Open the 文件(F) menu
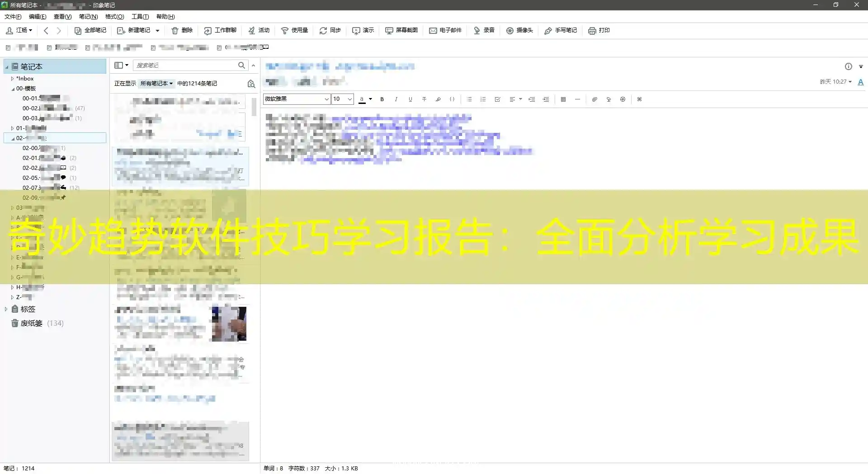 pyautogui.click(x=13, y=17)
